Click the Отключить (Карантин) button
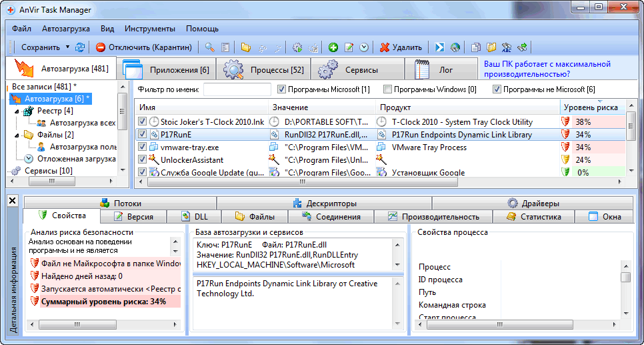644x345 pixels. coord(144,47)
